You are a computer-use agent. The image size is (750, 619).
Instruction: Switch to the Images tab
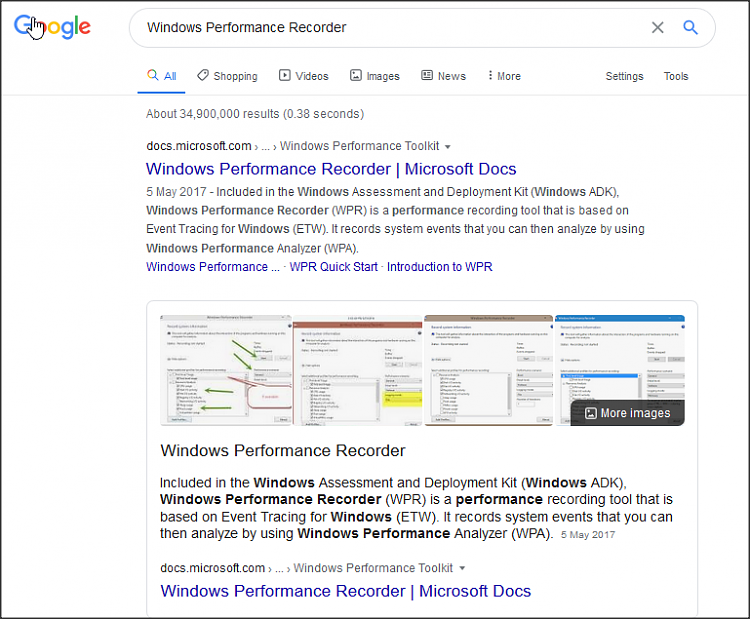coord(375,76)
